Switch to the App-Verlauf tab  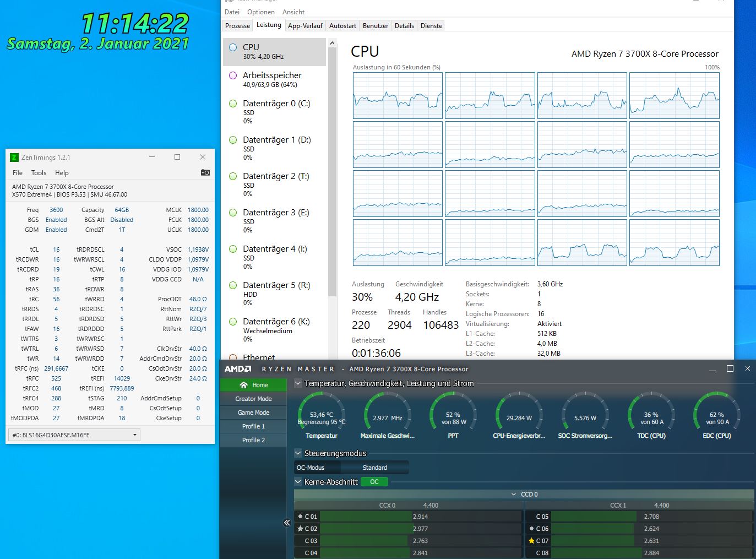point(305,26)
